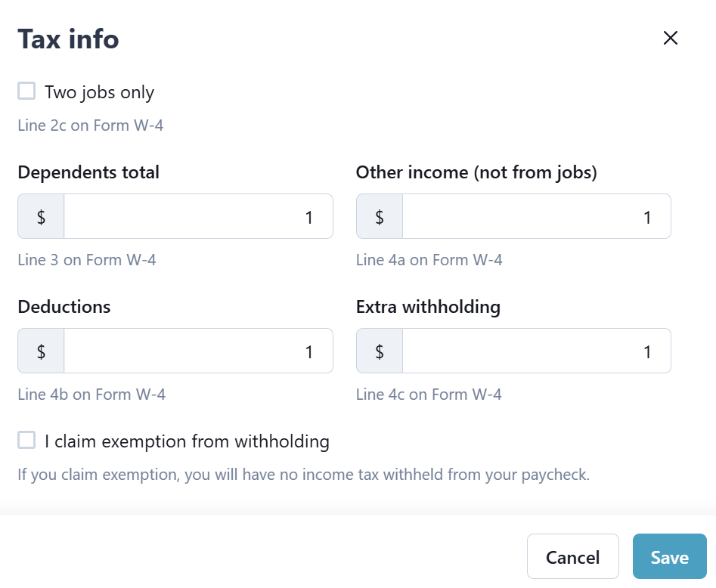Click the dollar sign beside Dependents total
Viewport: 716px width, 588px height.
[x=41, y=217]
